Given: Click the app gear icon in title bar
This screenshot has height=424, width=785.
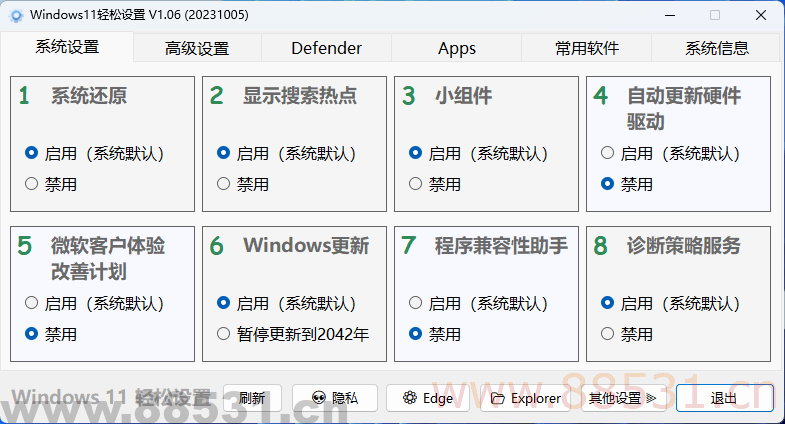Looking at the screenshot, I should 16,16.
